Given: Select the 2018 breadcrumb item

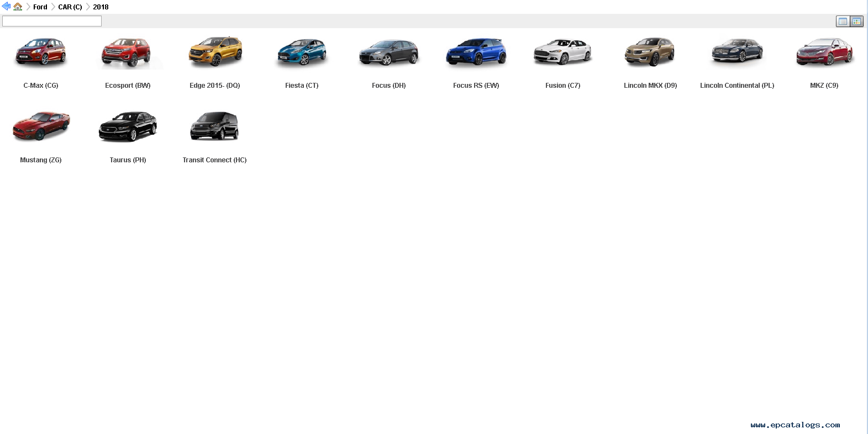Looking at the screenshot, I should pyautogui.click(x=101, y=7).
